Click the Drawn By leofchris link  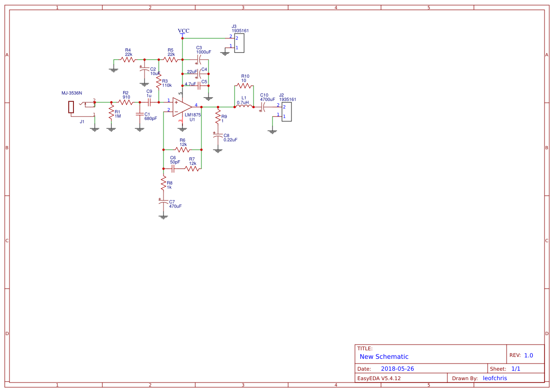point(494,378)
